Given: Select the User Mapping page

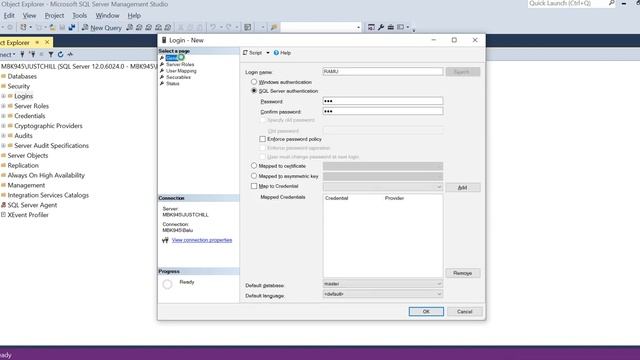Looking at the screenshot, I should pos(181,71).
